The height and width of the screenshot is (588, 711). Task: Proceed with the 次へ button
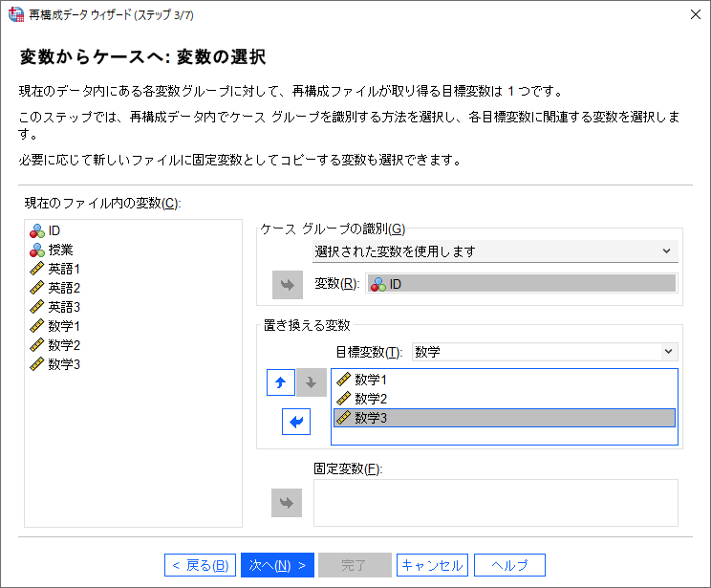276,565
